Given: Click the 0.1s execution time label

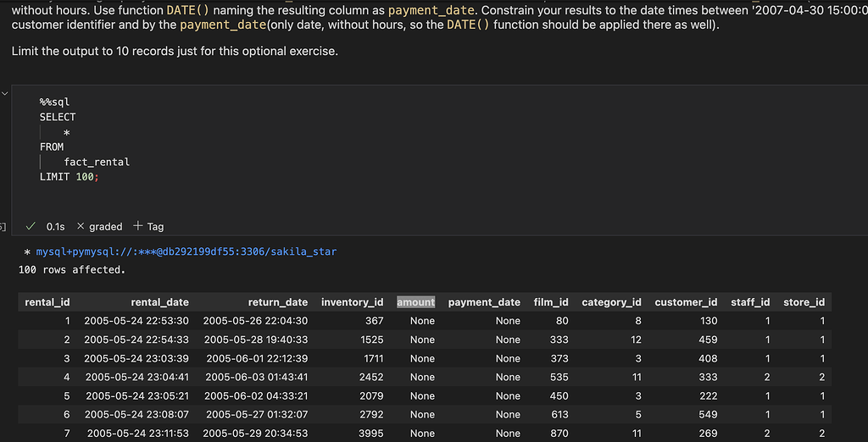Looking at the screenshot, I should (x=56, y=227).
